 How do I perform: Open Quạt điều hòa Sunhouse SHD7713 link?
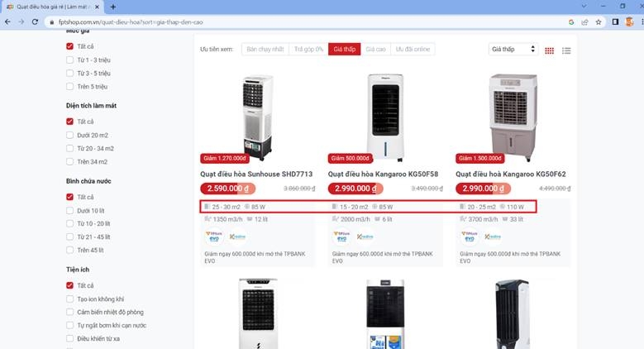256,174
